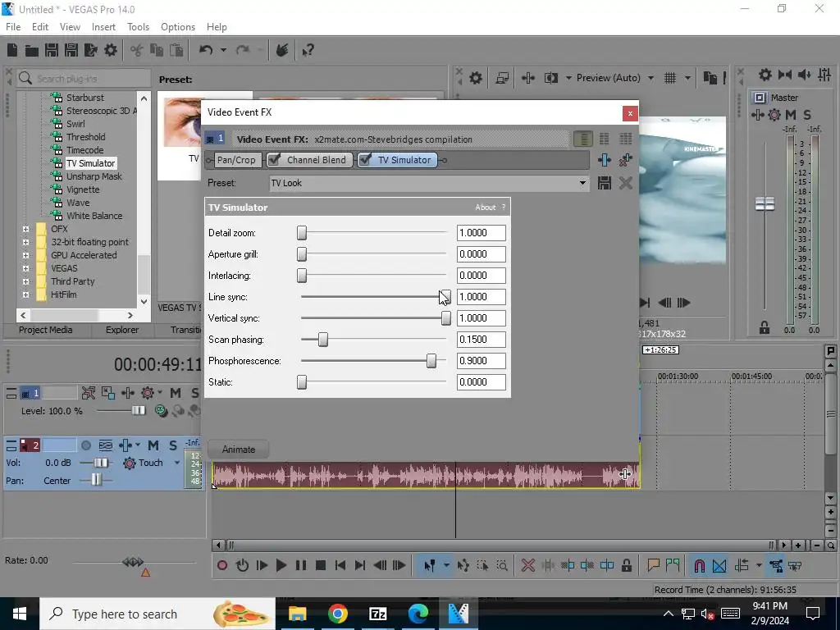Viewport: 840px width, 630px height.
Task: Open Preview (Auto) quality dropdown
Action: pos(651,78)
